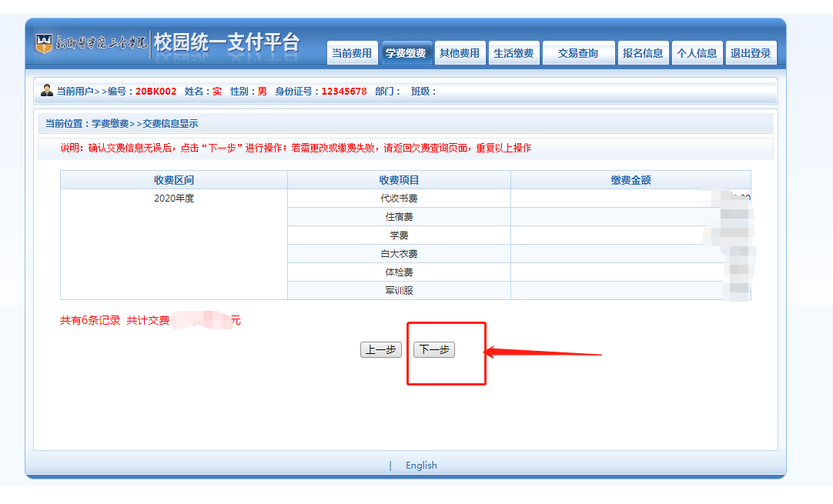Image resolution: width=833 pixels, height=504 pixels.
Task: Click 退出登录 to log out
Action: tap(751, 53)
